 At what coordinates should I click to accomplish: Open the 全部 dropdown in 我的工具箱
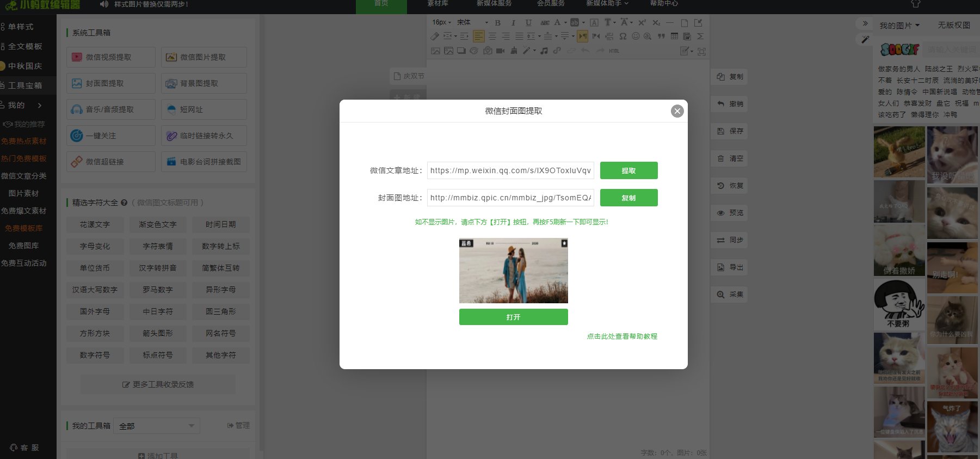tap(157, 426)
